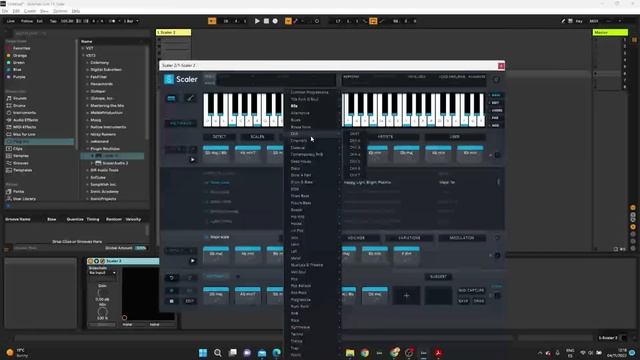Toggle Key mapping mode in Ableton
The image size is (640, 360).
[x=579, y=21]
